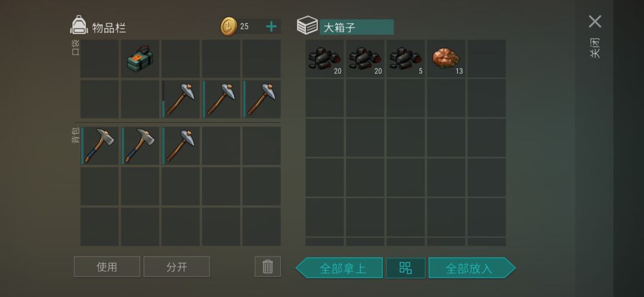Click the 分开 (split) button
Viewport: 644px width, 297px height.
click(x=177, y=267)
